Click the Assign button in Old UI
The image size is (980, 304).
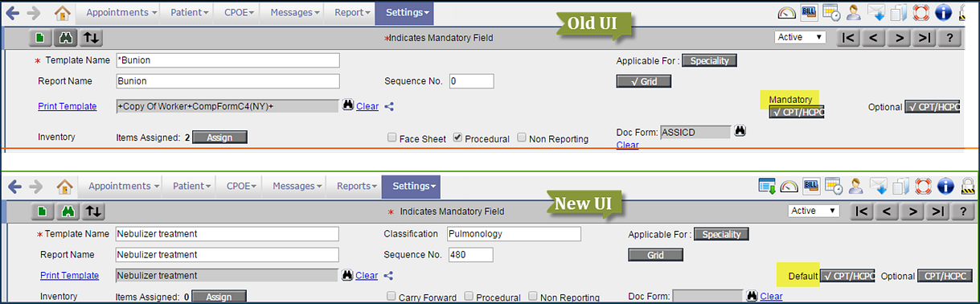click(219, 138)
